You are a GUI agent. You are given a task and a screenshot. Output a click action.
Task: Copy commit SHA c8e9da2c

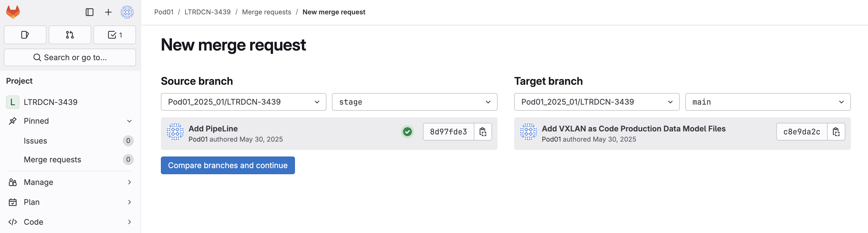(836, 132)
